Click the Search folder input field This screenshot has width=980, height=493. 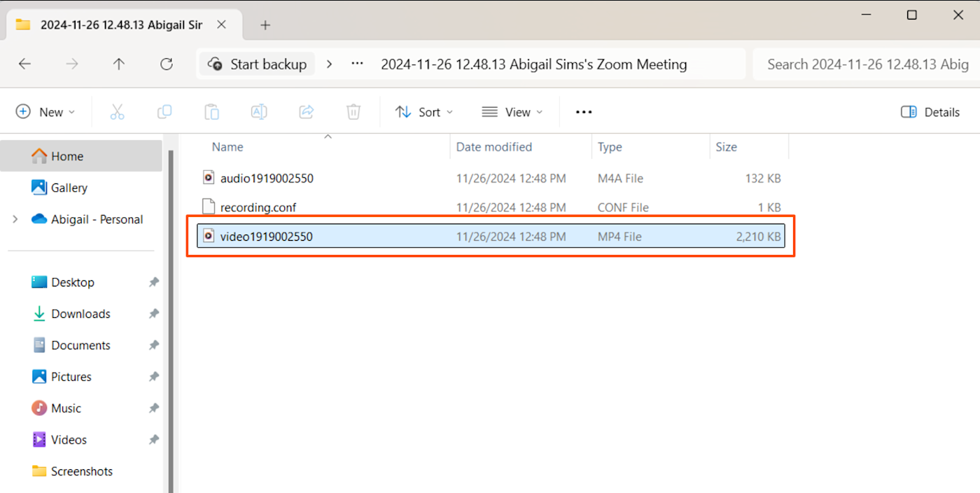(x=866, y=64)
